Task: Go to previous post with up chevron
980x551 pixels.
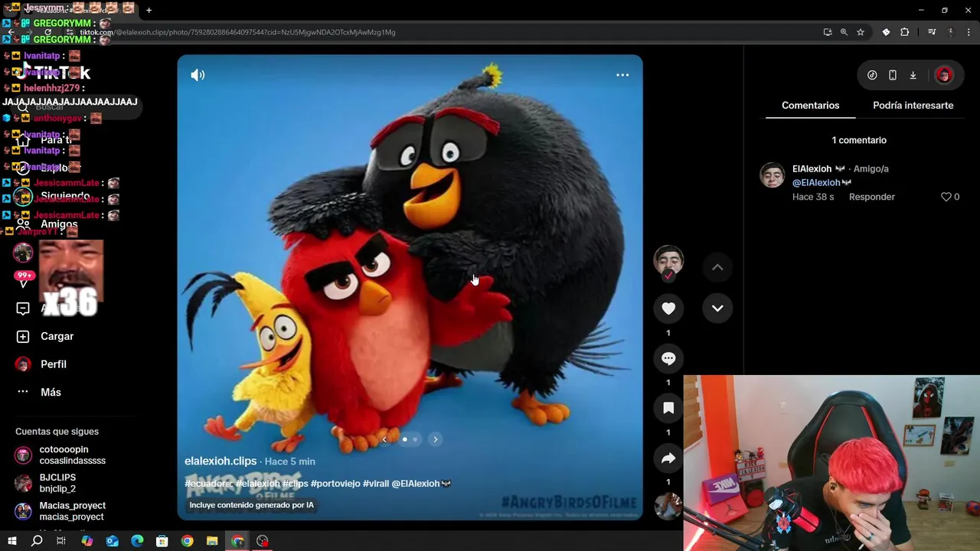Action: point(717,267)
